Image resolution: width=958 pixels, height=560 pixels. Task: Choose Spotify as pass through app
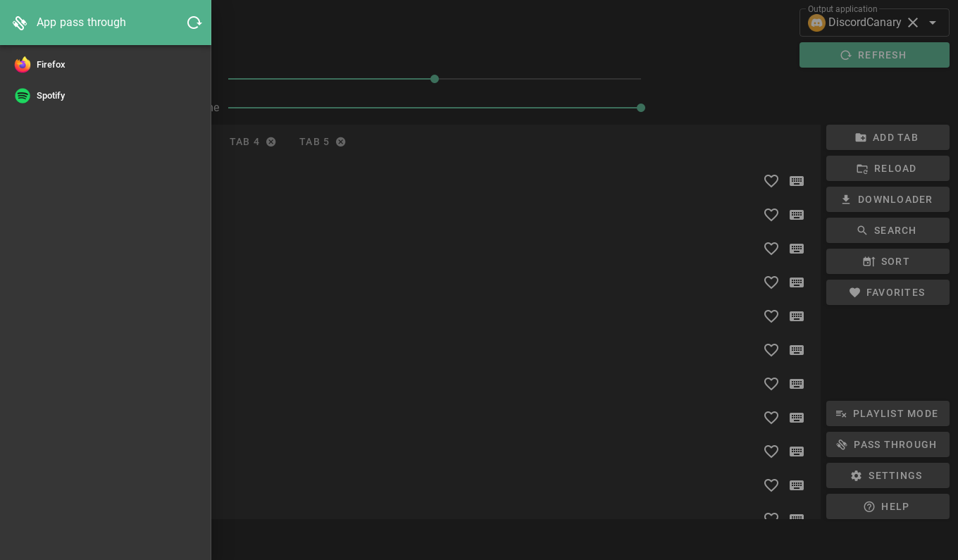(x=106, y=96)
